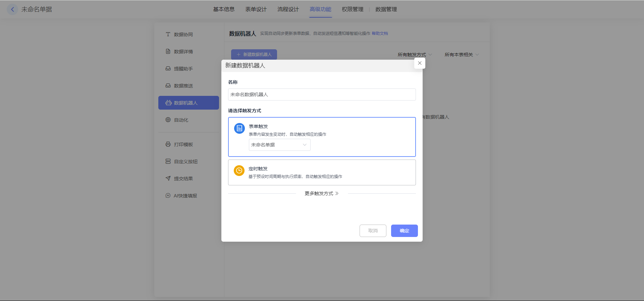Switch to the 流程设计 tab

point(288,9)
